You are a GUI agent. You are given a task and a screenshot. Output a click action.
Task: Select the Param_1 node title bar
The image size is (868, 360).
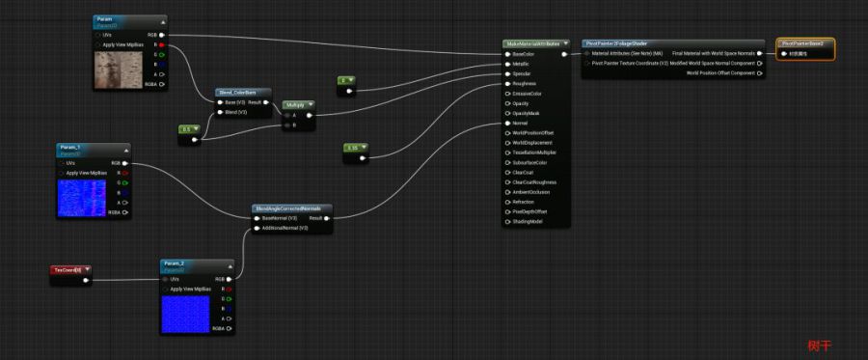click(x=95, y=150)
